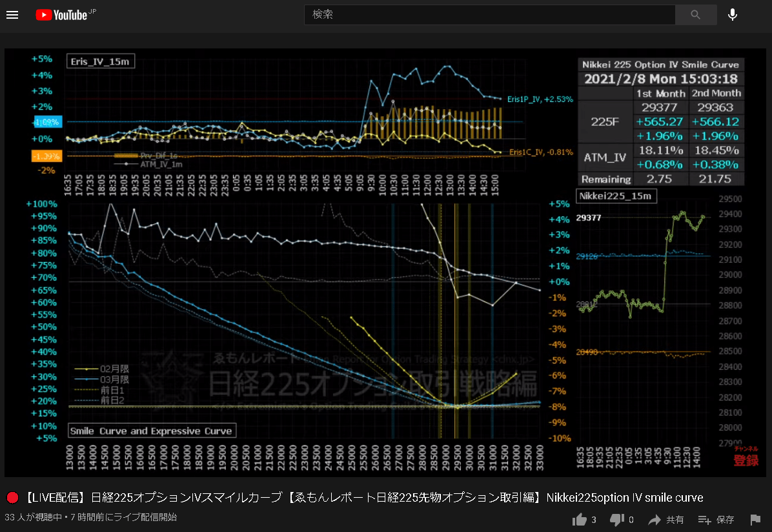Image resolution: width=772 pixels, height=532 pixels.
Task: Click the 225F row label
Action: [x=605, y=121]
